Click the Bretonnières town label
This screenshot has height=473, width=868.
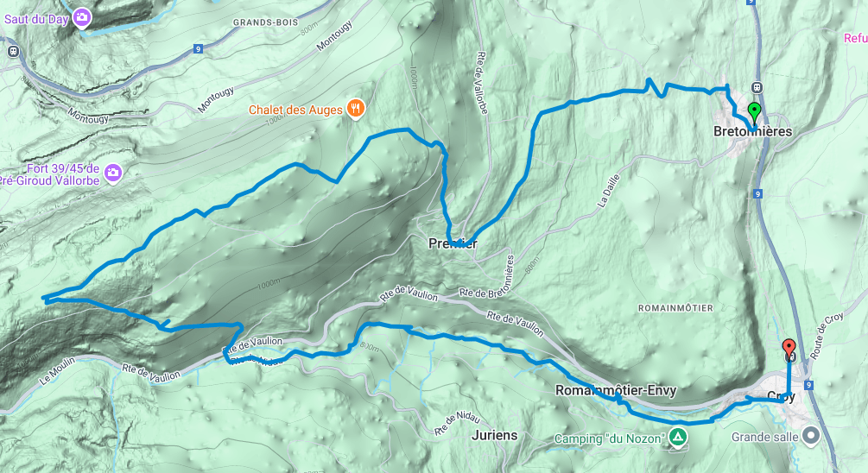[x=753, y=131]
